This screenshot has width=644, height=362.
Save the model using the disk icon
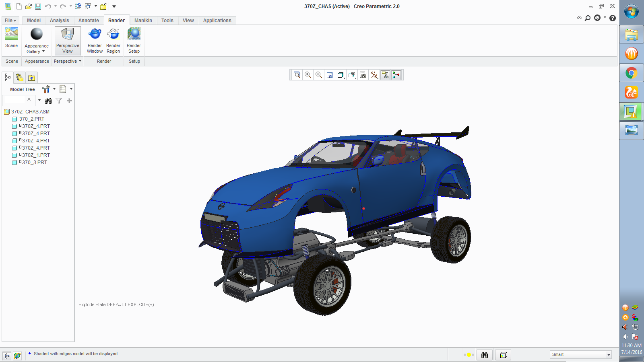tap(38, 6)
